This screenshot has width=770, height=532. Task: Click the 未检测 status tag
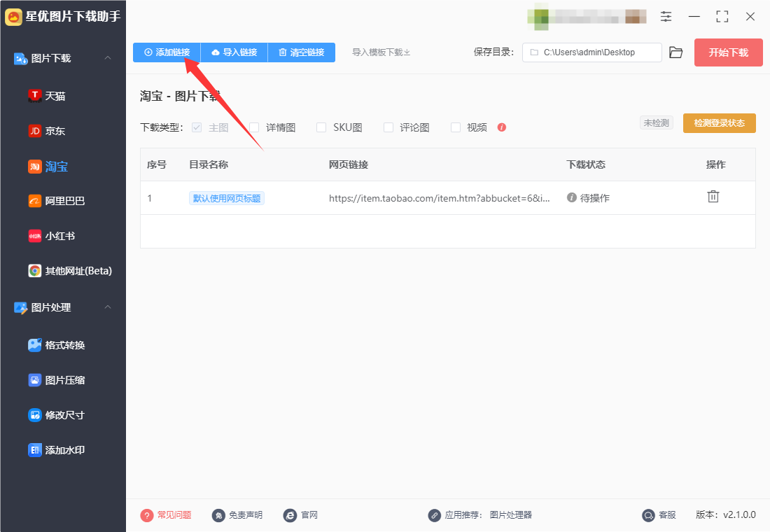point(656,122)
